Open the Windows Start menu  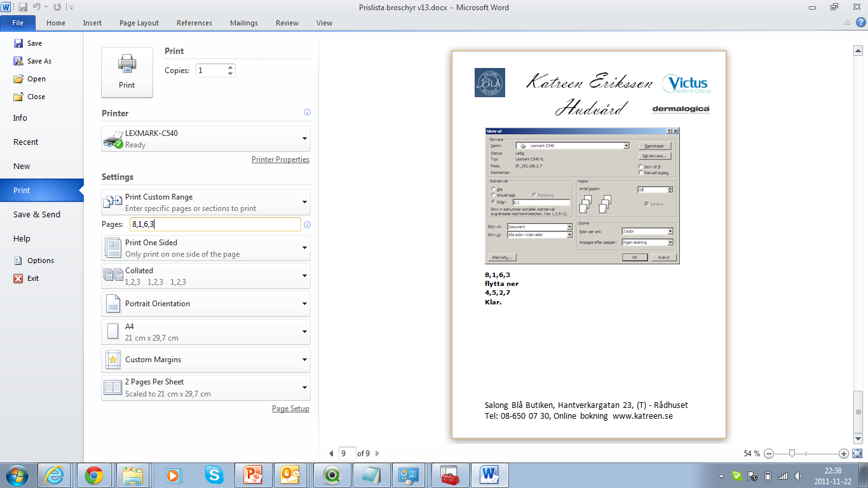pyautogui.click(x=17, y=475)
